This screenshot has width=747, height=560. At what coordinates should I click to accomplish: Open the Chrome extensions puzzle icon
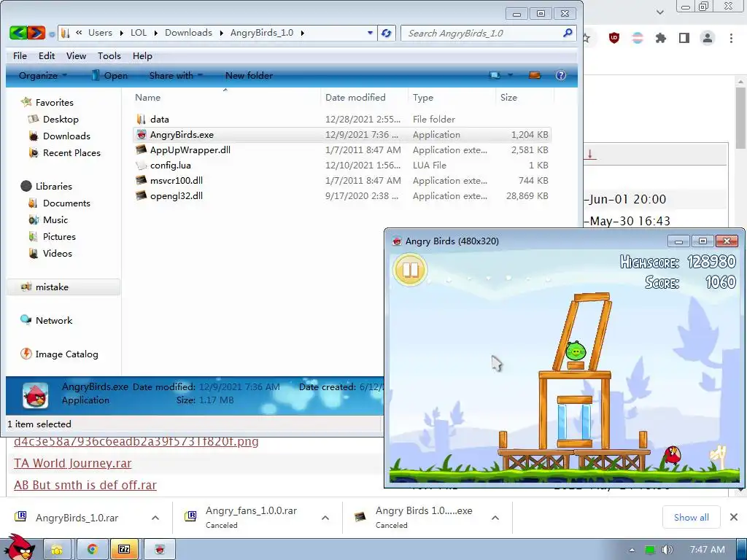click(x=660, y=38)
